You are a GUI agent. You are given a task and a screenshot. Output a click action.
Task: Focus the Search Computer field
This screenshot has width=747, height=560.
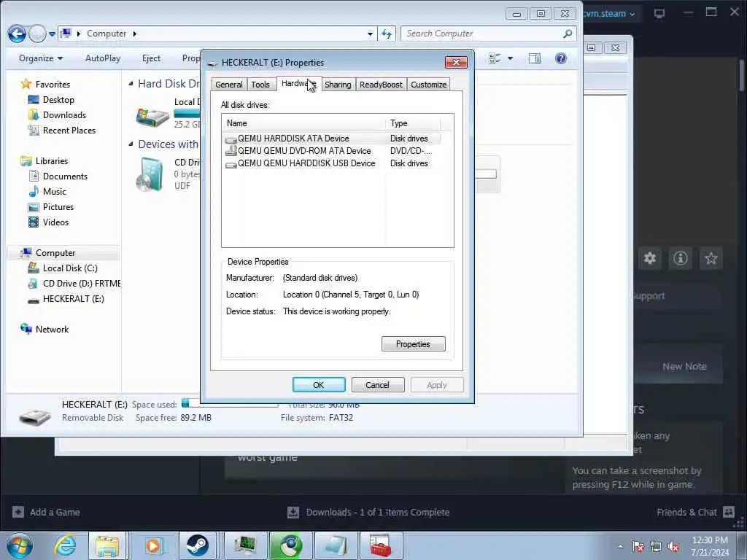[488, 34]
